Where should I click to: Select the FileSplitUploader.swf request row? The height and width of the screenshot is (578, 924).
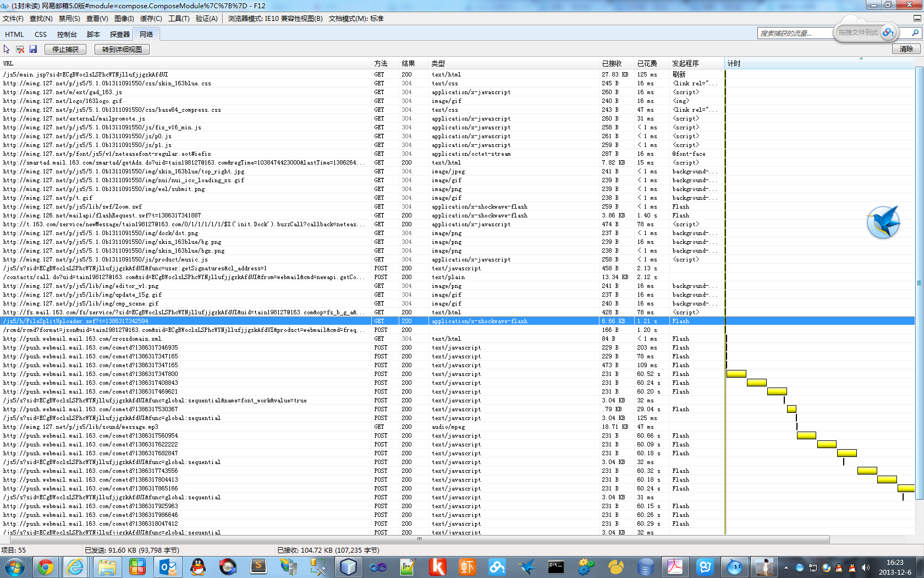coord(362,321)
